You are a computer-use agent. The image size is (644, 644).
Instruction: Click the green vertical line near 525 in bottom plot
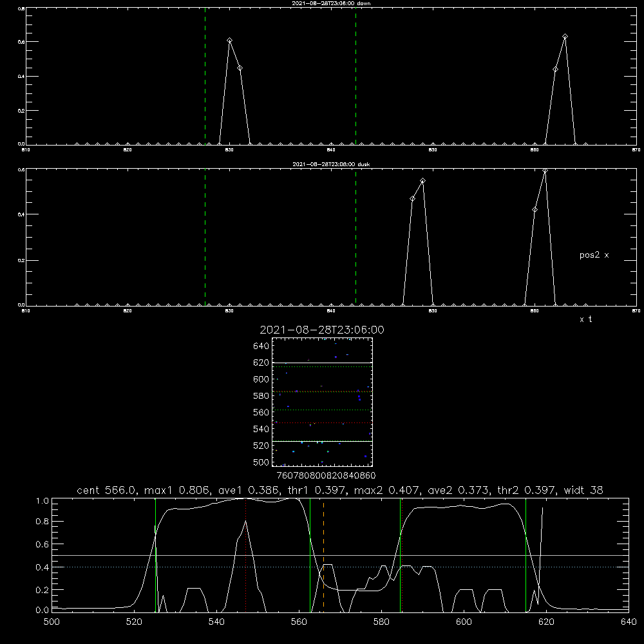point(155,554)
